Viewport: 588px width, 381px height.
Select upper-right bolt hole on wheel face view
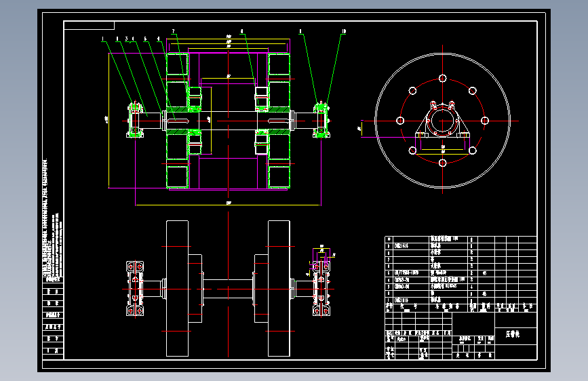(x=473, y=90)
